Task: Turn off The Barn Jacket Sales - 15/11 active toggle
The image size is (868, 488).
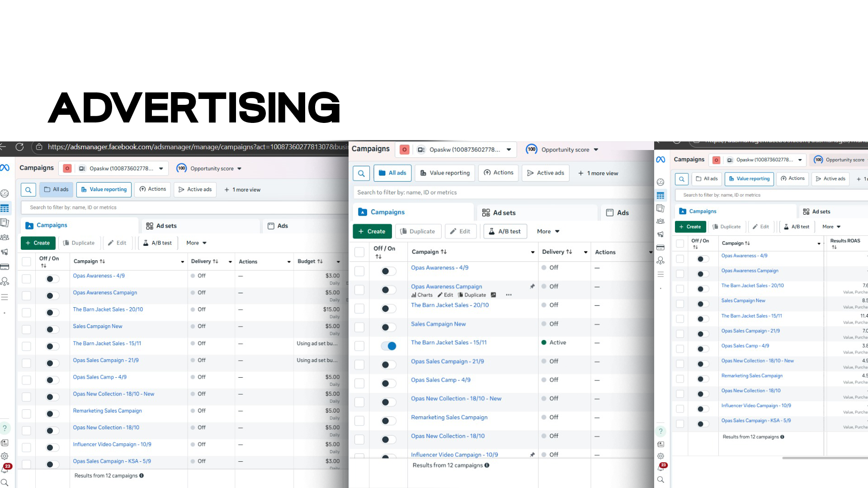Action: [x=388, y=346]
